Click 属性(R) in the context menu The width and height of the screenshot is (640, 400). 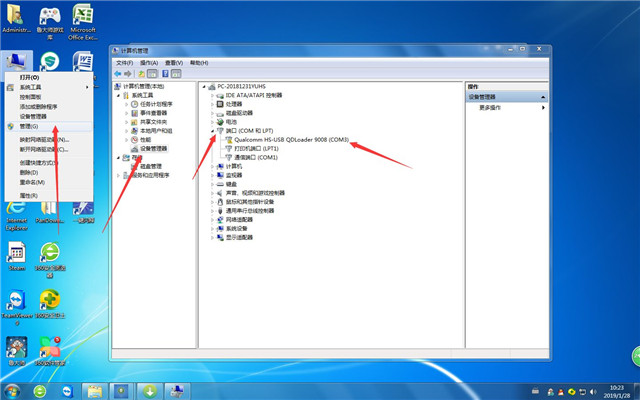pos(28,195)
